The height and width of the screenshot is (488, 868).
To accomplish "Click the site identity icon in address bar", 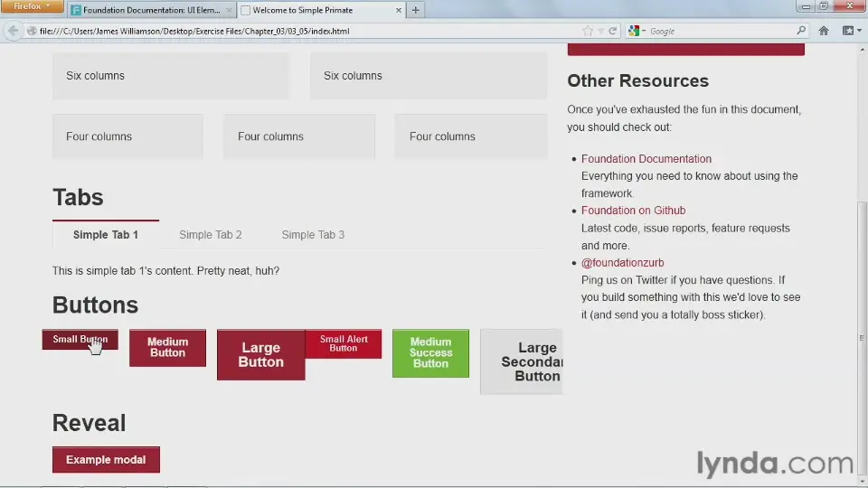I will (x=32, y=31).
